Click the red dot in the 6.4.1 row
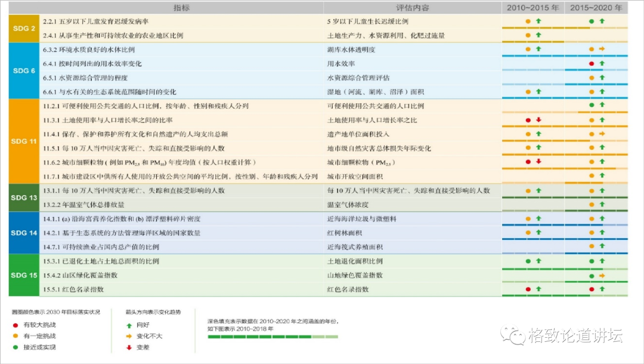The height and width of the screenshot is (364, 644). 592,64
